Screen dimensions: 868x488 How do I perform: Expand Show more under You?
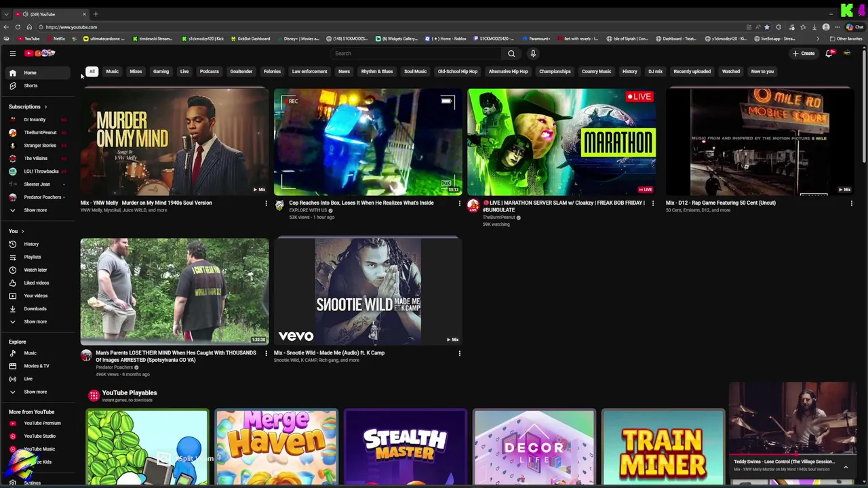(x=38, y=321)
